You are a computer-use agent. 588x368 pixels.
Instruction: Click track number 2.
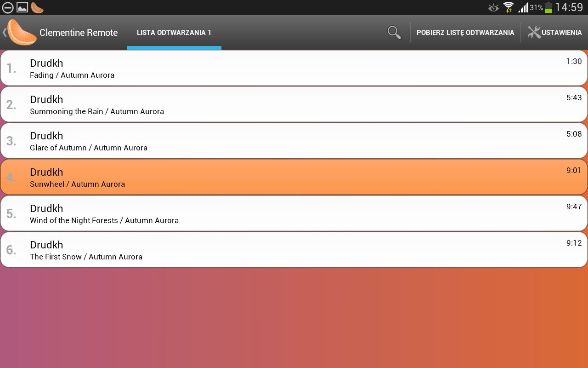(x=11, y=105)
